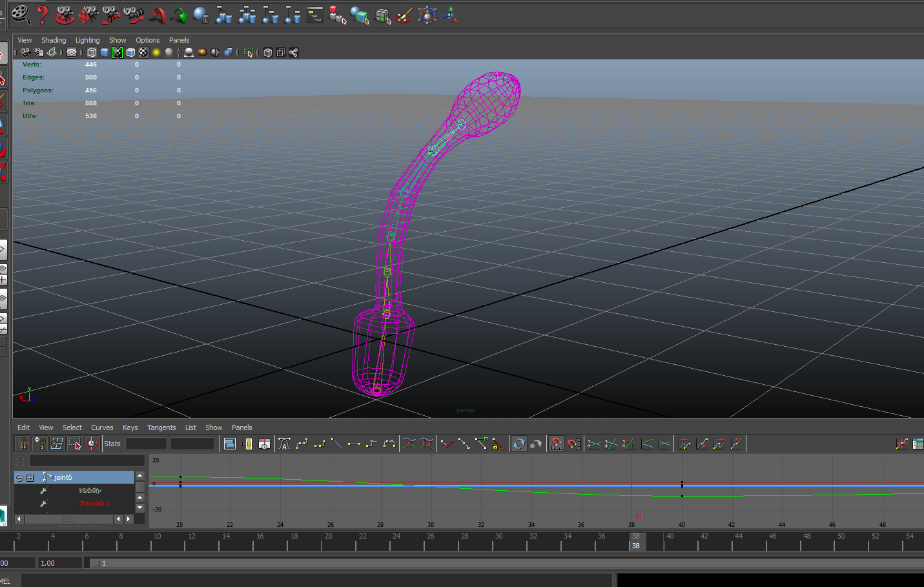The width and height of the screenshot is (924, 587).
Task: Click the red question mark shelf icon
Action: 43,14
